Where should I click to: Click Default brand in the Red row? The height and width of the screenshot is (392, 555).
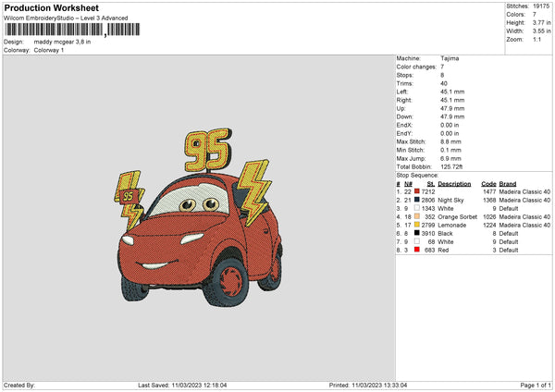pyautogui.click(x=509, y=250)
